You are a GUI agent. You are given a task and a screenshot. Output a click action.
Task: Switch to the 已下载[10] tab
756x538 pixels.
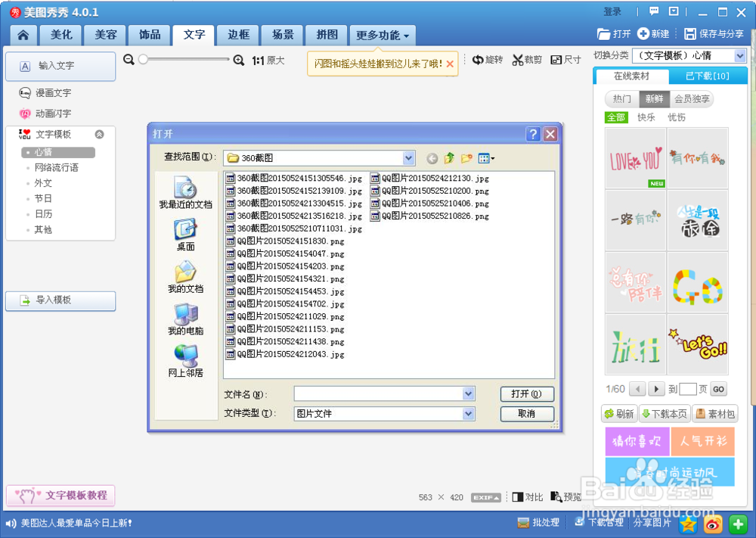(706, 76)
